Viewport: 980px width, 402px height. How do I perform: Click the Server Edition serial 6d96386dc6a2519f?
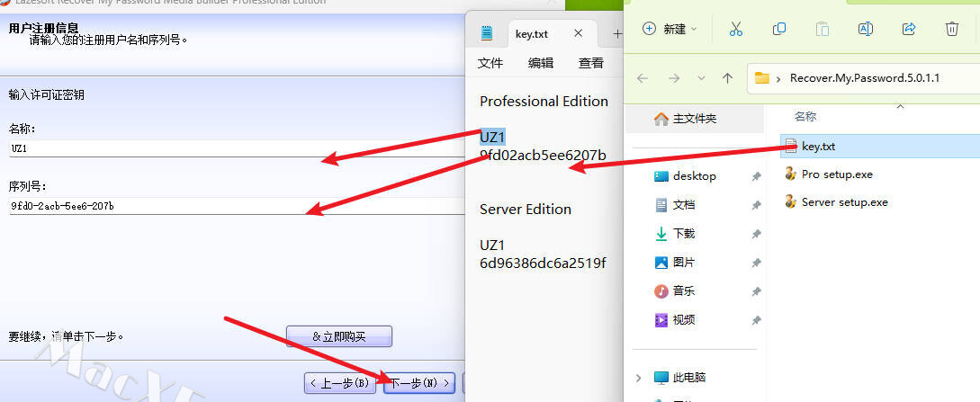tap(543, 263)
